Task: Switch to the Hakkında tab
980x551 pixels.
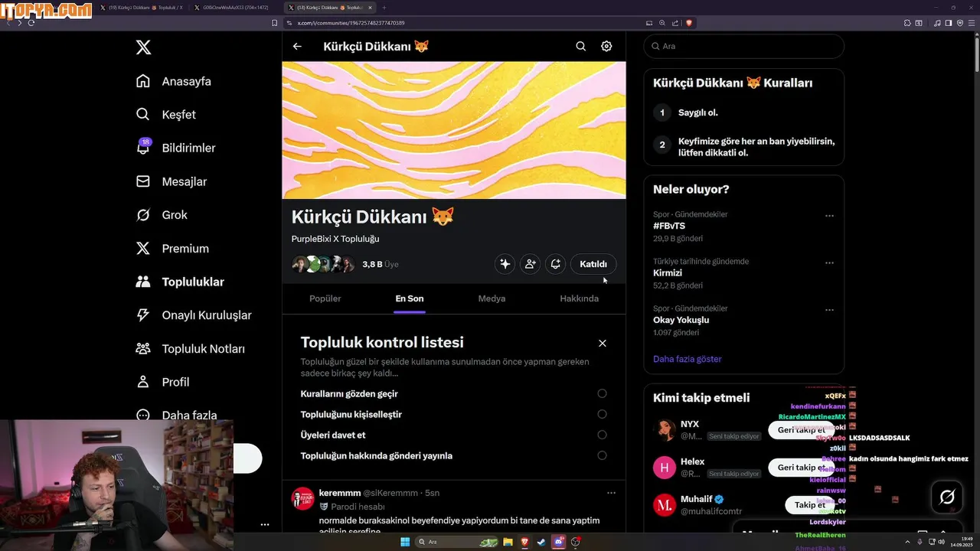Action: (x=580, y=298)
